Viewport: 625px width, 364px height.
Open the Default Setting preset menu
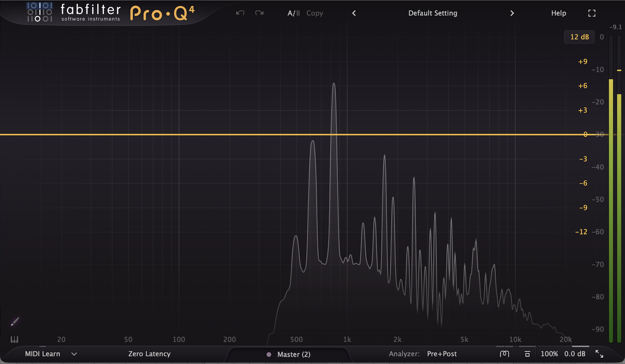433,13
